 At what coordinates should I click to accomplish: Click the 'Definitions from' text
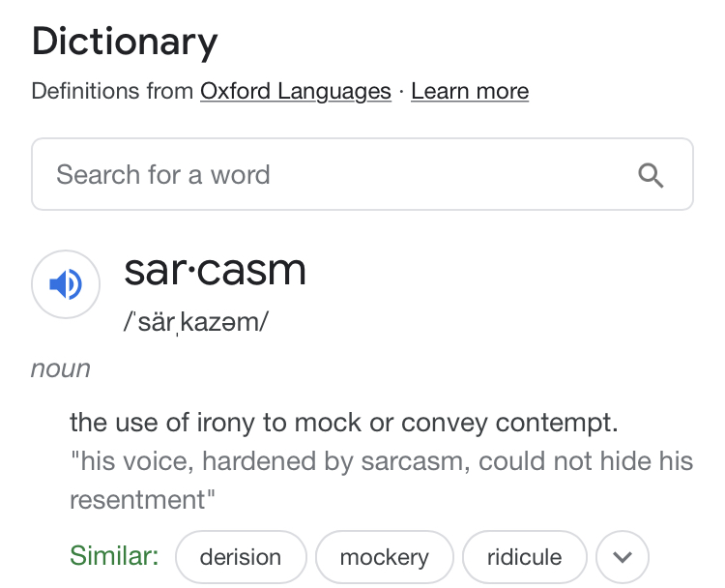[x=112, y=92]
